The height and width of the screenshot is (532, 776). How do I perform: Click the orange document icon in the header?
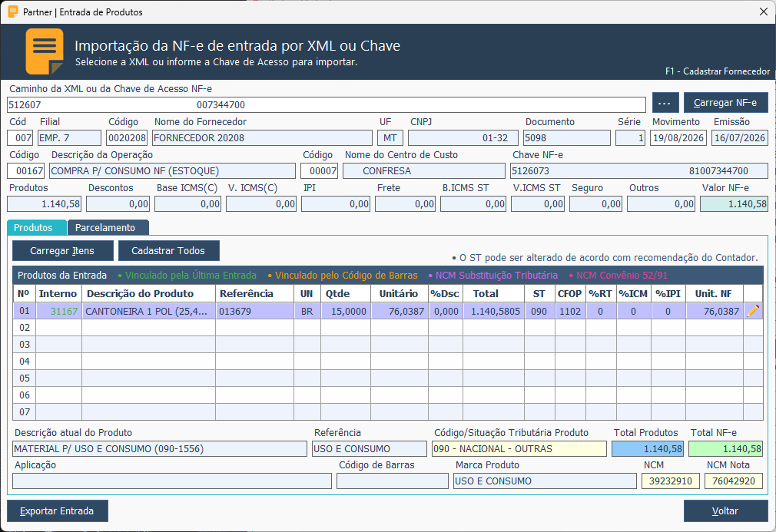point(45,51)
